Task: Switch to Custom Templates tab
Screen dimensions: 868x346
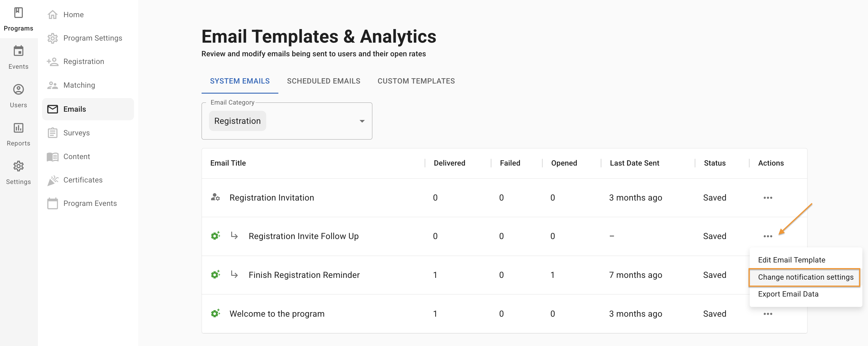Action: pos(416,81)
